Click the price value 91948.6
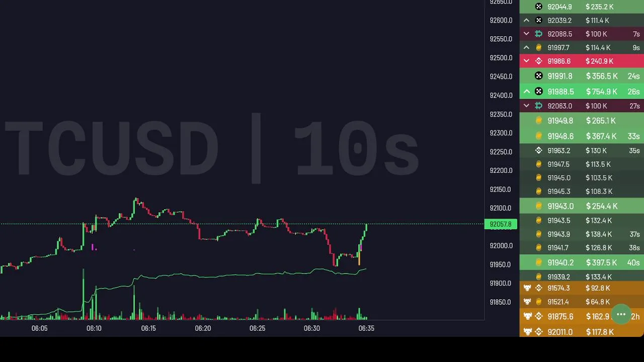644x362 pixels. [560, 136]
